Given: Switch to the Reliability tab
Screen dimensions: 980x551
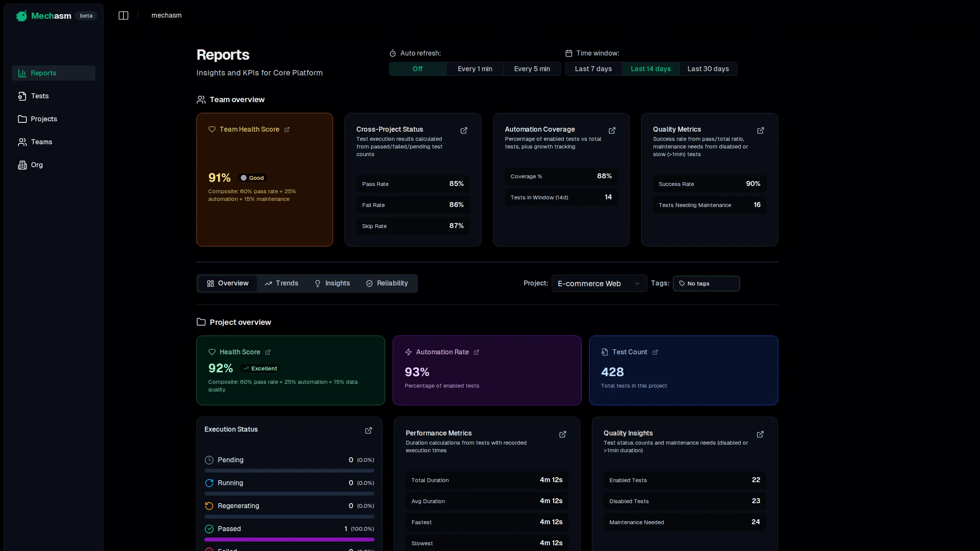Looking at the screenshot, I should (387, 283).
